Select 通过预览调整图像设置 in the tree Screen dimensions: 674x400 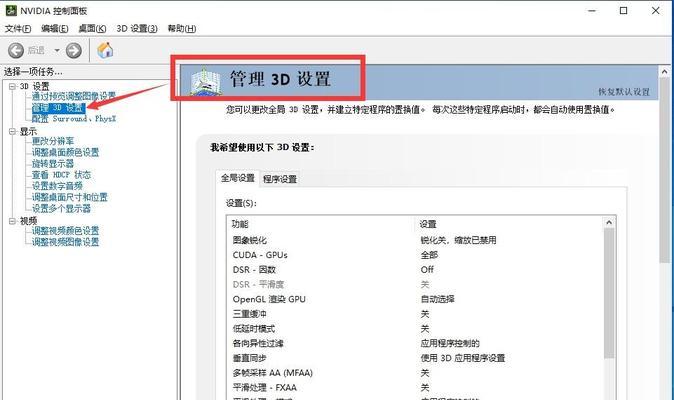tap(74, 96)
